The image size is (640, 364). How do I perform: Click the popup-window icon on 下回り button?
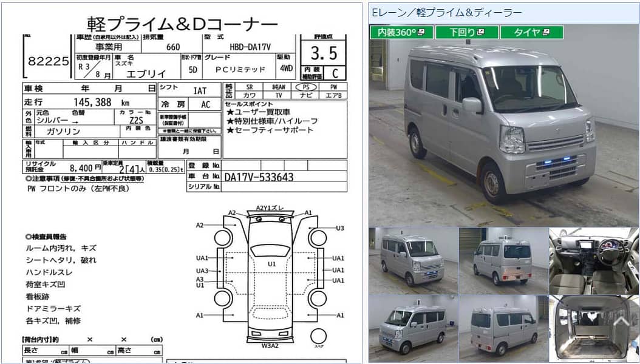coord(481,32)
